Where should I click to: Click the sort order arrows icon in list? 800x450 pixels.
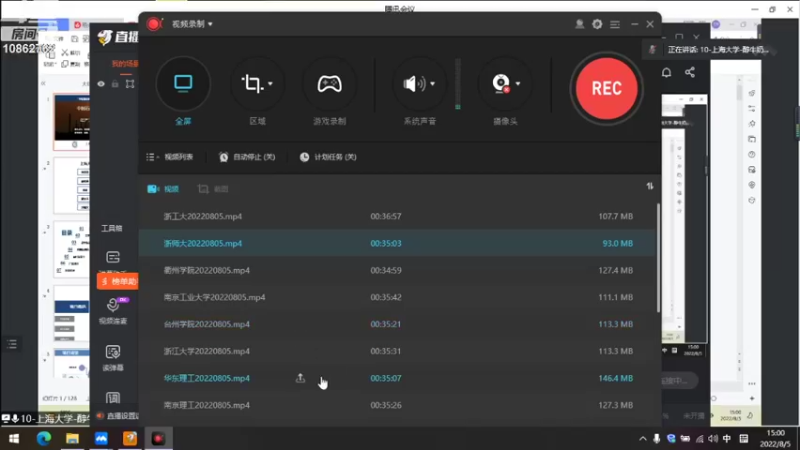(x=649, y=186)
